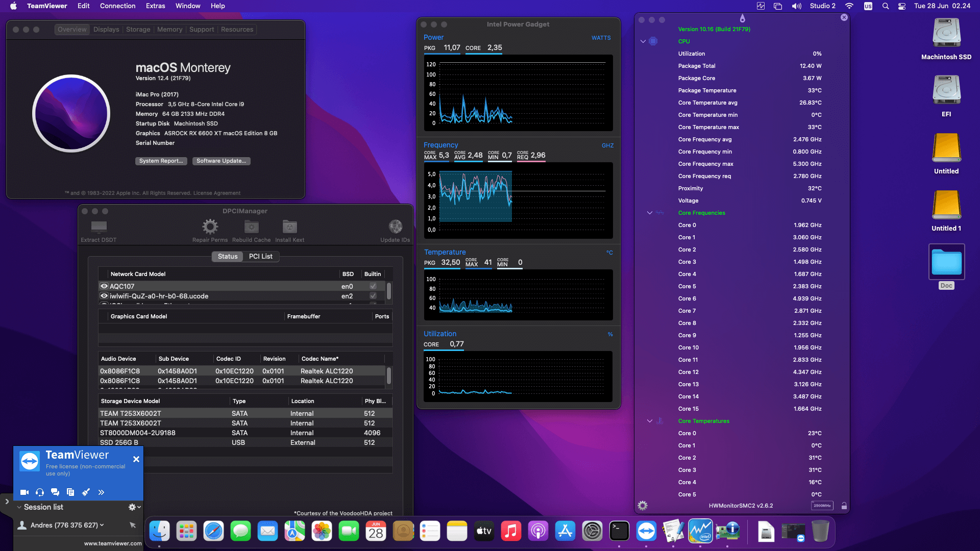The image size is (980, 551).
Task: Open the Window menu in menu bar
Action: (x=188, y=6)
